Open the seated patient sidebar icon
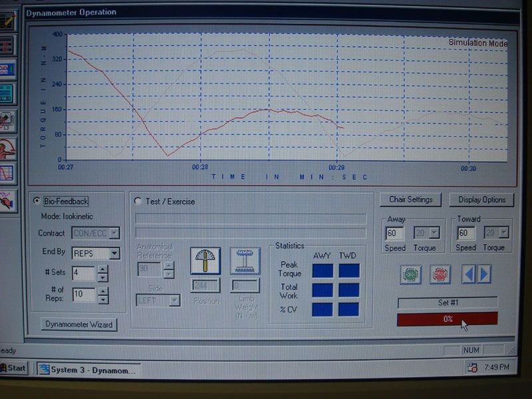532x399 pixels. click(7, 149)
